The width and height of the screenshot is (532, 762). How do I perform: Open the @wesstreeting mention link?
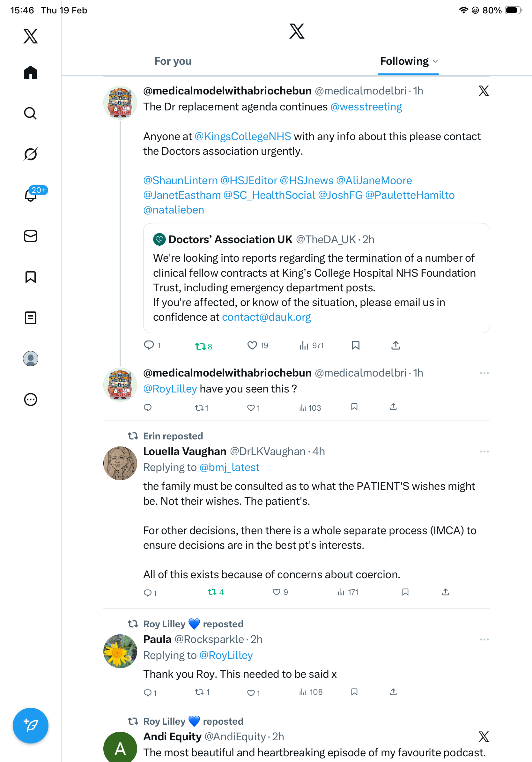[366, 107]
